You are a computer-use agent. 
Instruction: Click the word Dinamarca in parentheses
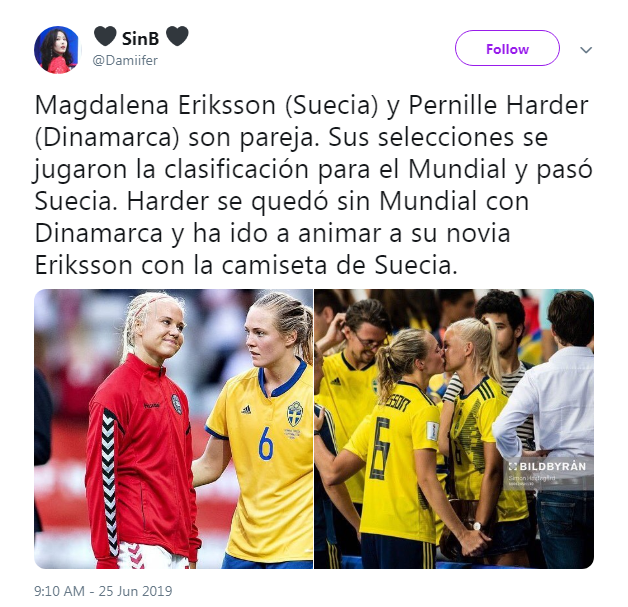[107, 137]
